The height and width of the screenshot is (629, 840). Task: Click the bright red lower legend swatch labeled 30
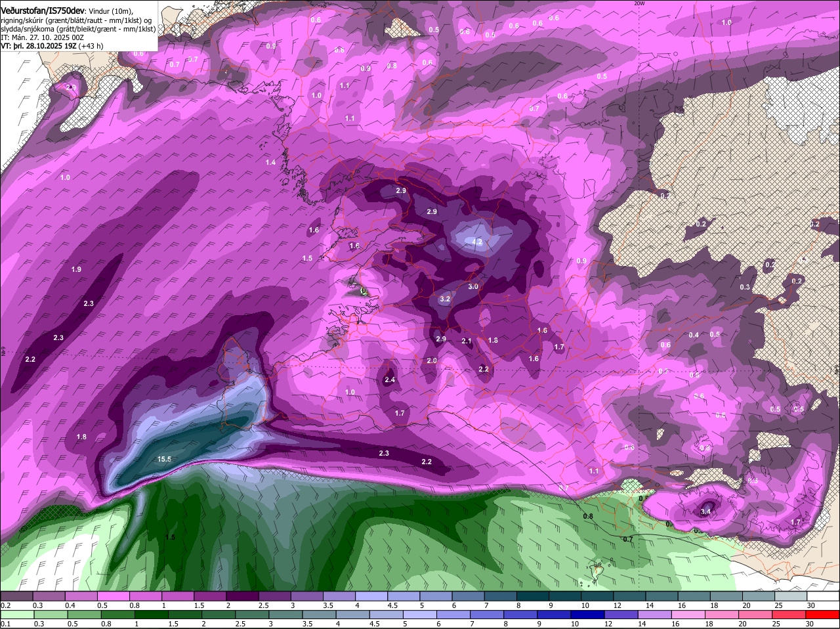pyautogui.click(x=823, y=615)
